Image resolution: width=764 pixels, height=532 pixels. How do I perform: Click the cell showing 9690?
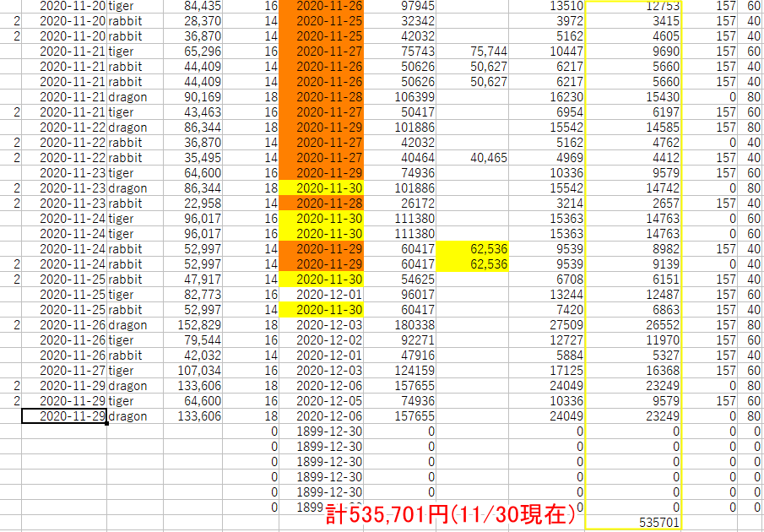633,52
